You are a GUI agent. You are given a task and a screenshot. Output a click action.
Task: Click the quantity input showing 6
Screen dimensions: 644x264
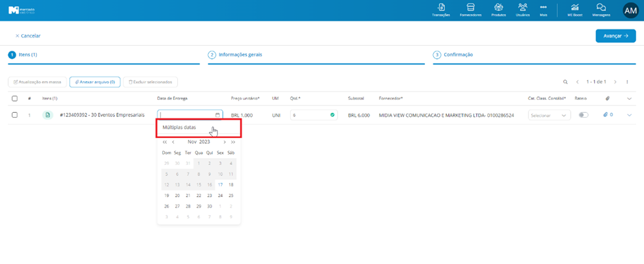[313, 115]
